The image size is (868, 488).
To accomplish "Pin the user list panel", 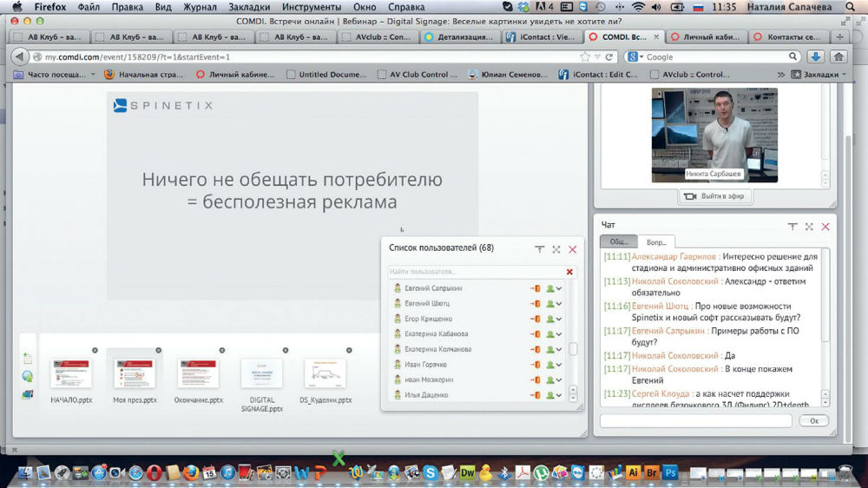I will [539, 249].
